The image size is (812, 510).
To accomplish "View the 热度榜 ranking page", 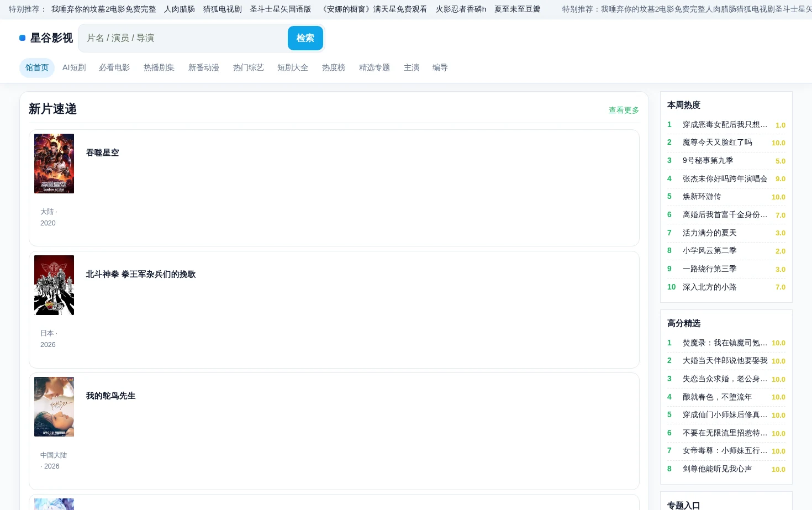I will click(334, 68).
